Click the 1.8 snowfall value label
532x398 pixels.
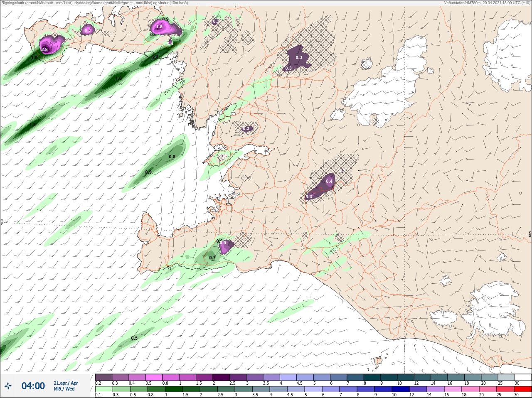[159, 27]
